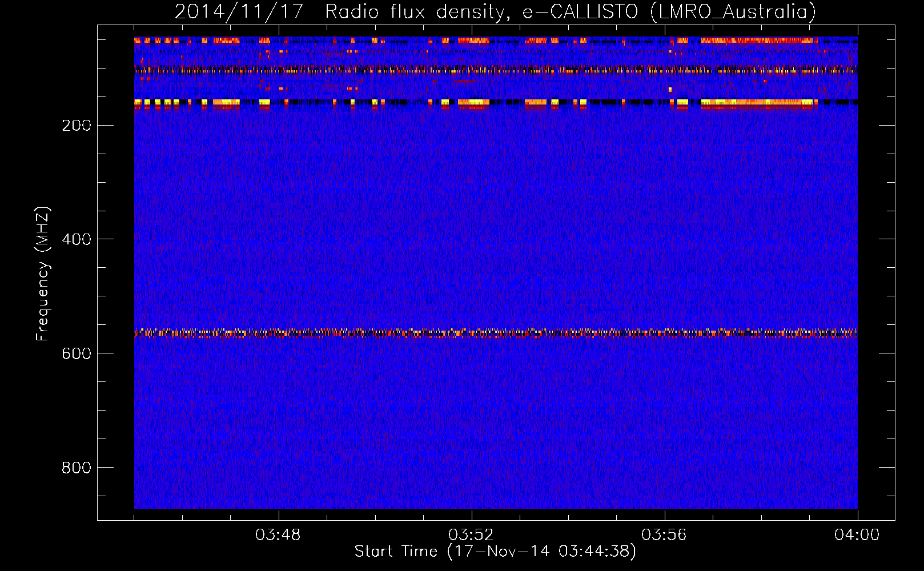Click the 200 frequency tick label
The height and width of the screenshot is (571, 924).
pyautogui.click(x=77, y=126)
